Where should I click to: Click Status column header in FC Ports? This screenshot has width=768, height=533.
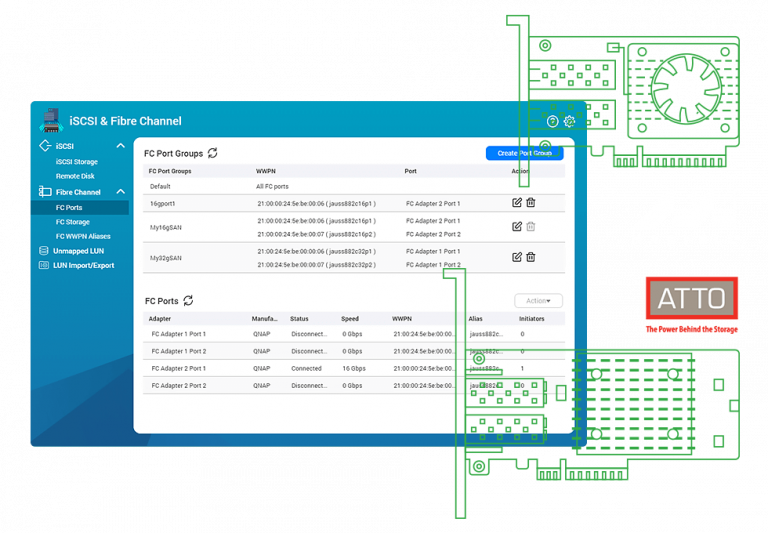click(x=299, y=319)
